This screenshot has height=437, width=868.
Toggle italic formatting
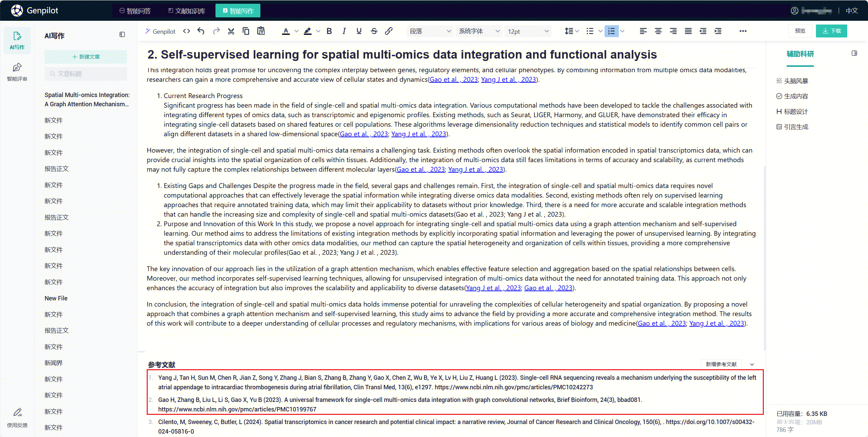[344, 31]
